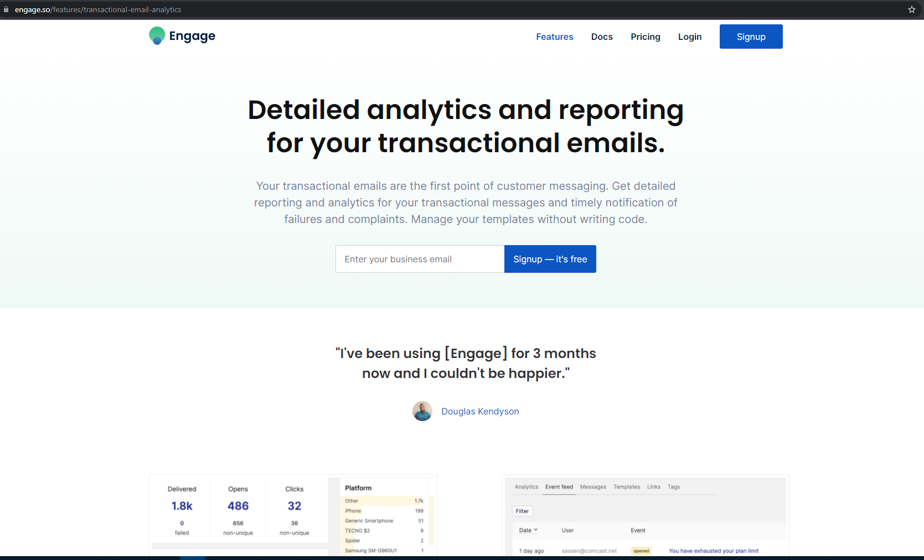
Task: Expand the Date column sort chevron
Action: coord(536,530)
